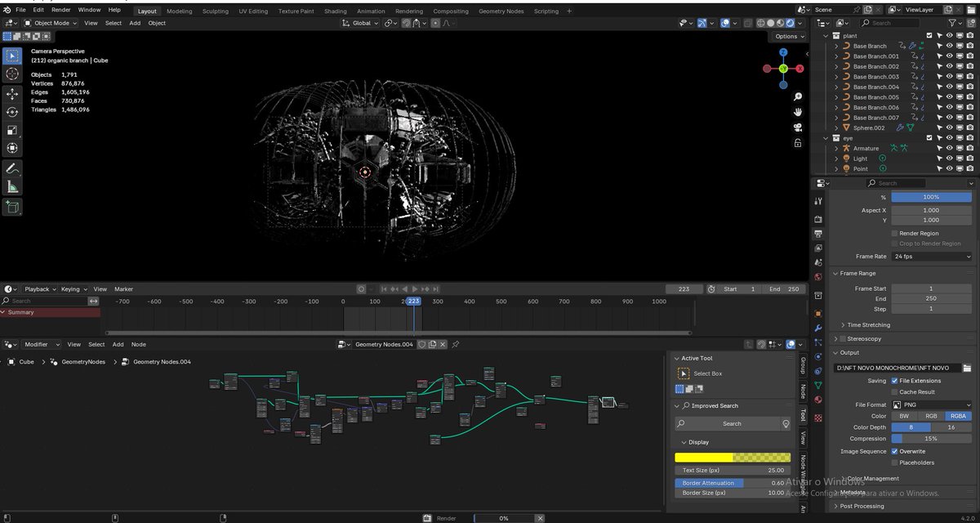
Task: Jump to the timeline end frame
Action: 435,289
